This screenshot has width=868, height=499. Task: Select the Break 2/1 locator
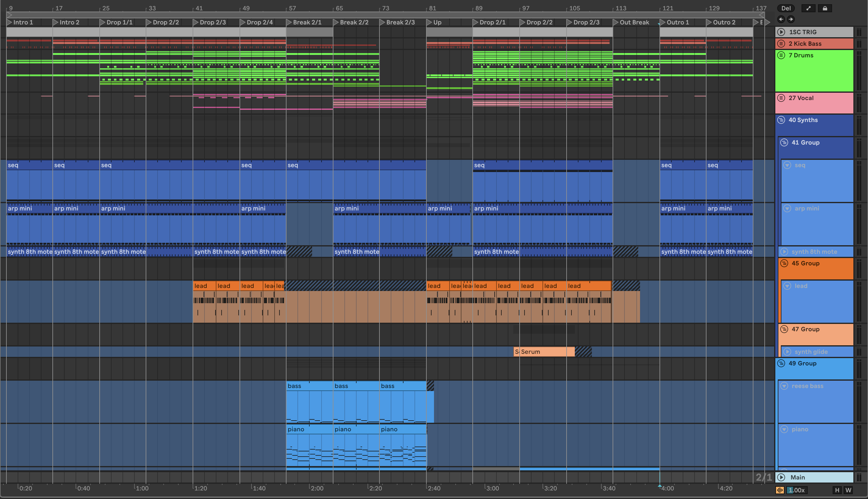tap(307, 22)
